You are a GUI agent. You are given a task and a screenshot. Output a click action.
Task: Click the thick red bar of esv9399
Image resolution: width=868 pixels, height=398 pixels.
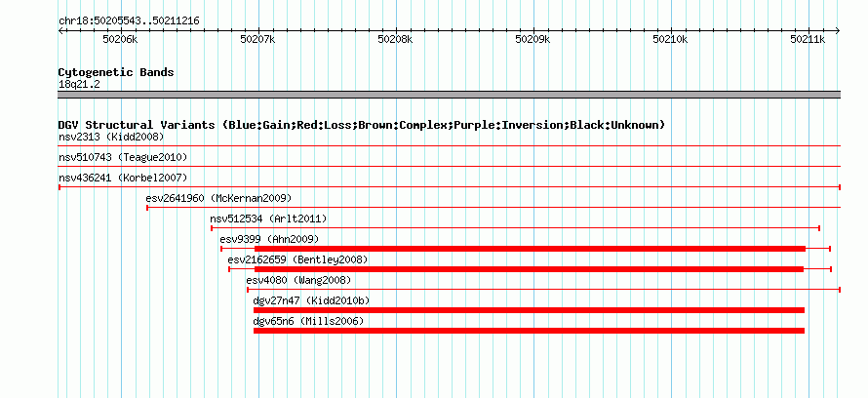point(530,249)
